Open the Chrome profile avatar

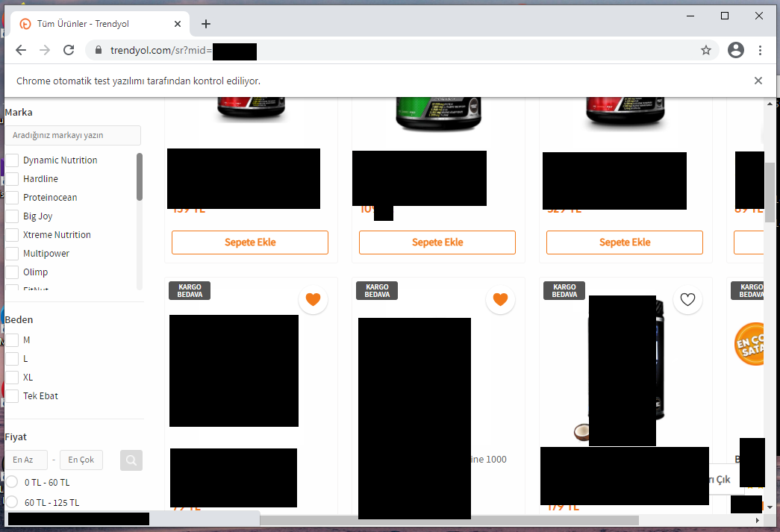coord(736,50)
